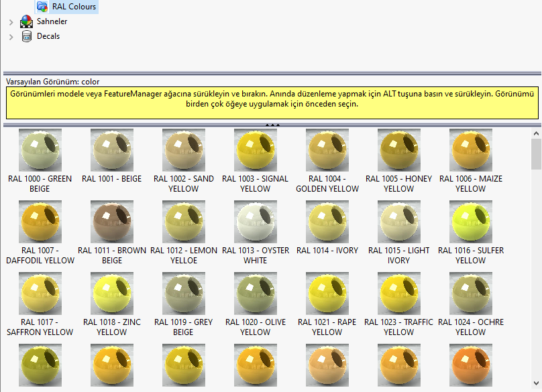Select RAL 1001 Beige sphere
The image size is (542, 392).
111,150
